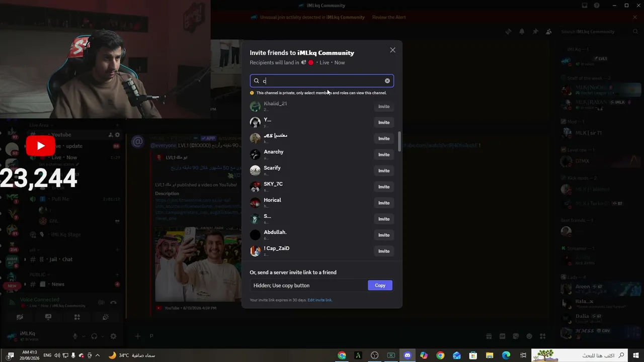The image size is (644, 362).
Task: Open the GIF picker
Action: click(x=502, y=336)
